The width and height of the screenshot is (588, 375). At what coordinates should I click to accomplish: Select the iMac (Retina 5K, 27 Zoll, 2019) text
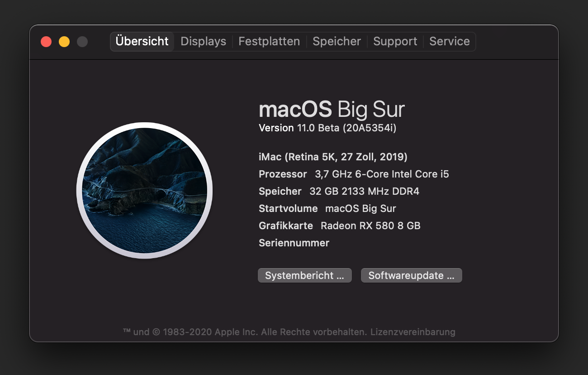coord(333,157)
